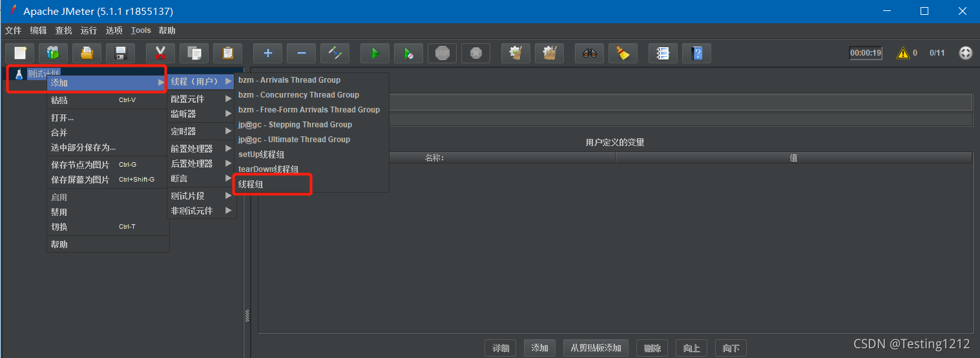This screenshot has height=358, width=980.
Task: Open the 查找 menu
Action: [x=63, y=30]
